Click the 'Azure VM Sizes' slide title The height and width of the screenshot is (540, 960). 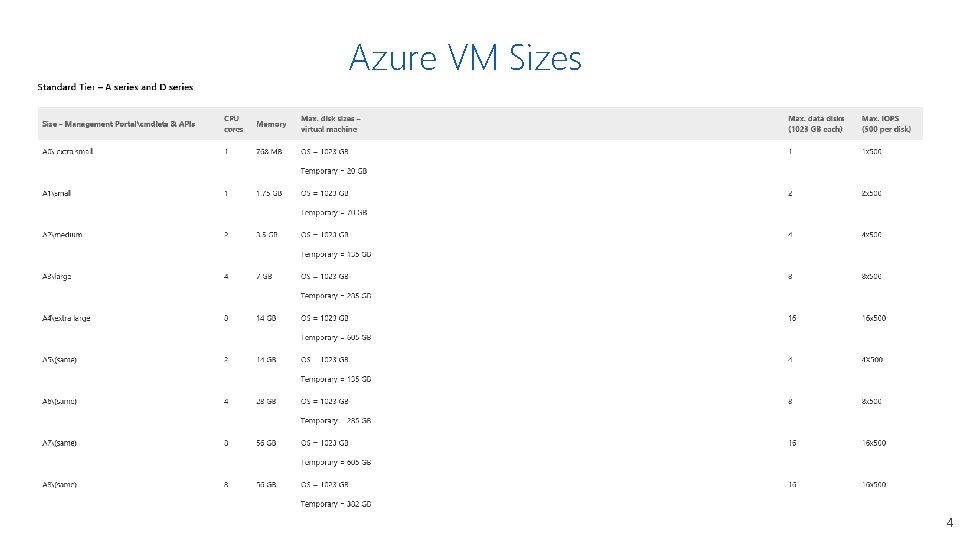(465, 58)
